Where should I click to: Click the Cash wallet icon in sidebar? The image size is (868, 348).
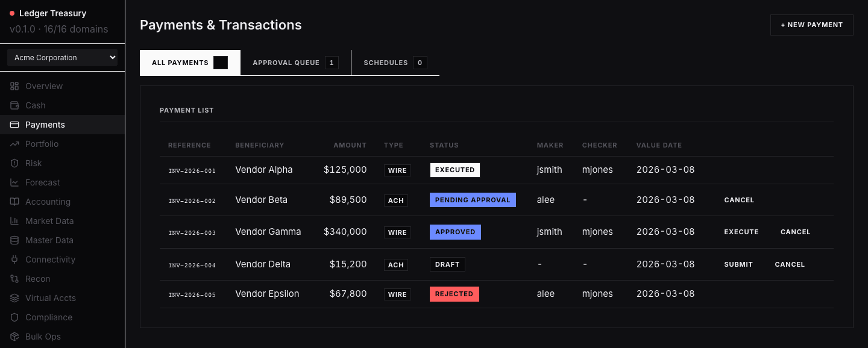pos(14,105)
